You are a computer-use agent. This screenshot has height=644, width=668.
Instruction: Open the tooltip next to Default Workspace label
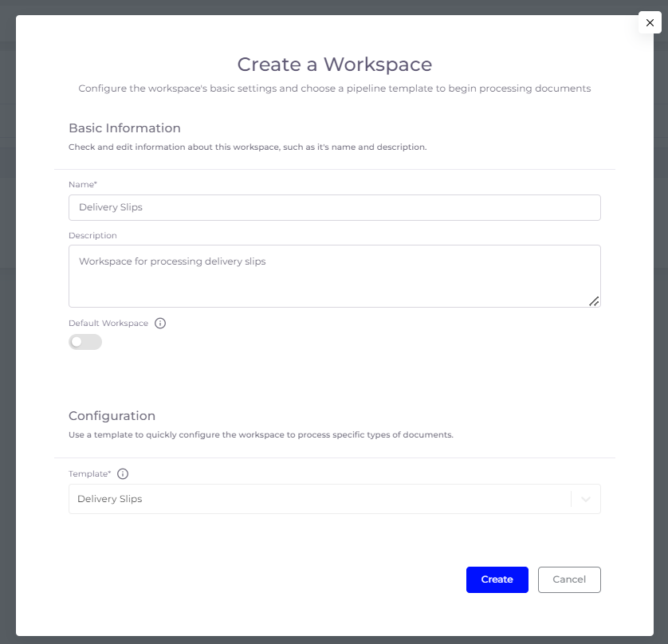(159, 323)
